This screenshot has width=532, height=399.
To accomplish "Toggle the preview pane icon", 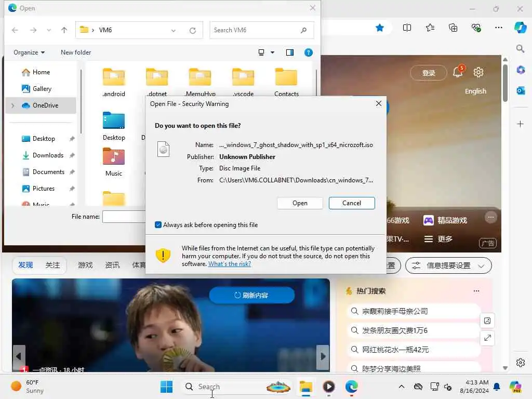I will point(290,52).
